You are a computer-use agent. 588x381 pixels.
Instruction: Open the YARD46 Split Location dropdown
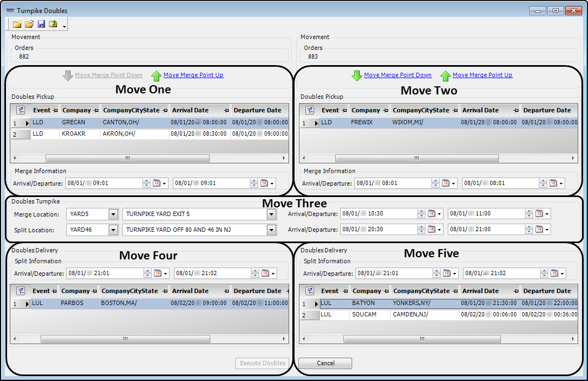click(113, 230)
